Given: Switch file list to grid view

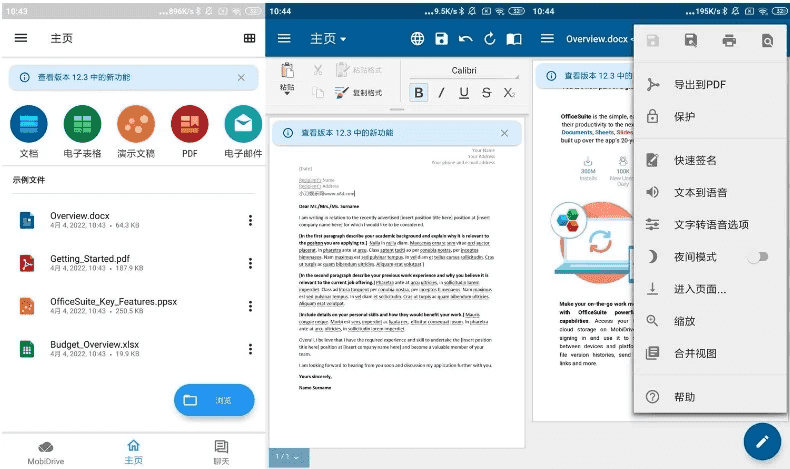Looking at the screenshot, I should (x=249, y=38).
